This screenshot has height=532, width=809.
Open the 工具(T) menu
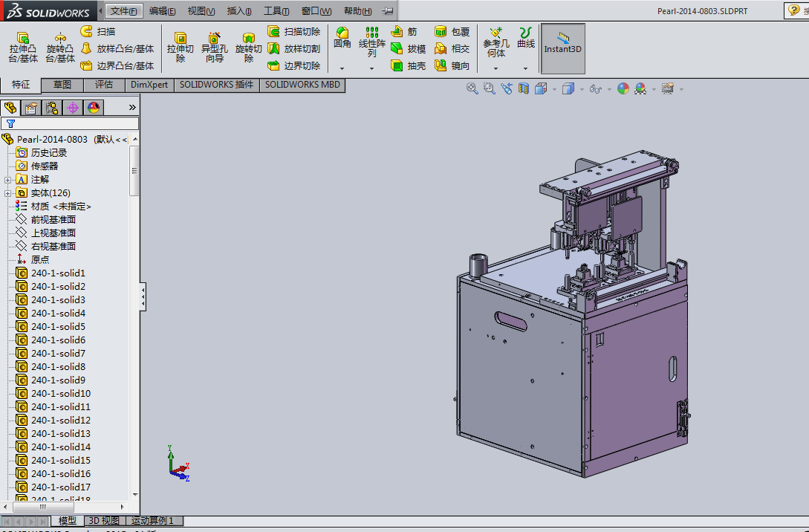click(x=276, y=11)
